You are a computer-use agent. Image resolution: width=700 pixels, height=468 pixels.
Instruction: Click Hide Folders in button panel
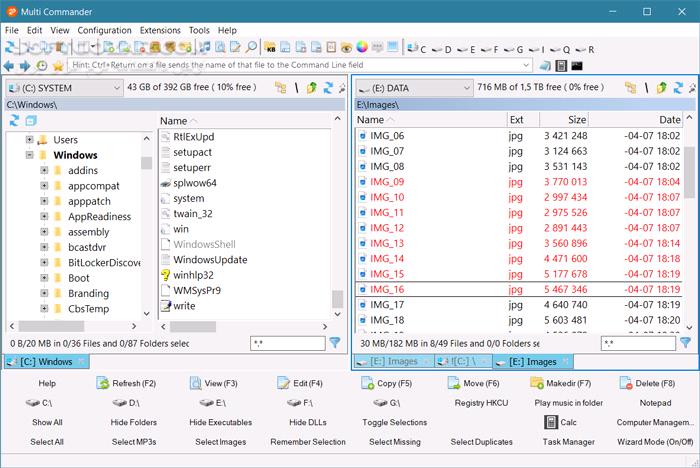coord(133,422)
